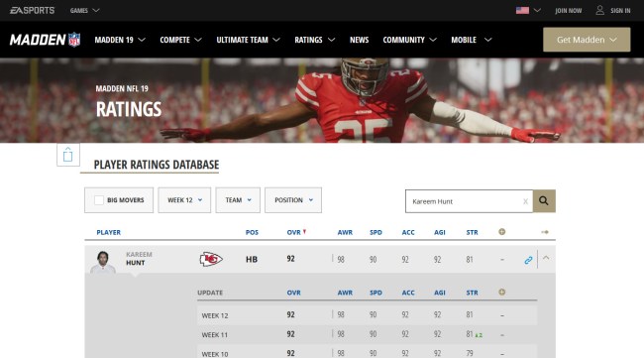
Task: Click the plus icon in the main table header
Action: coord(502,232)
